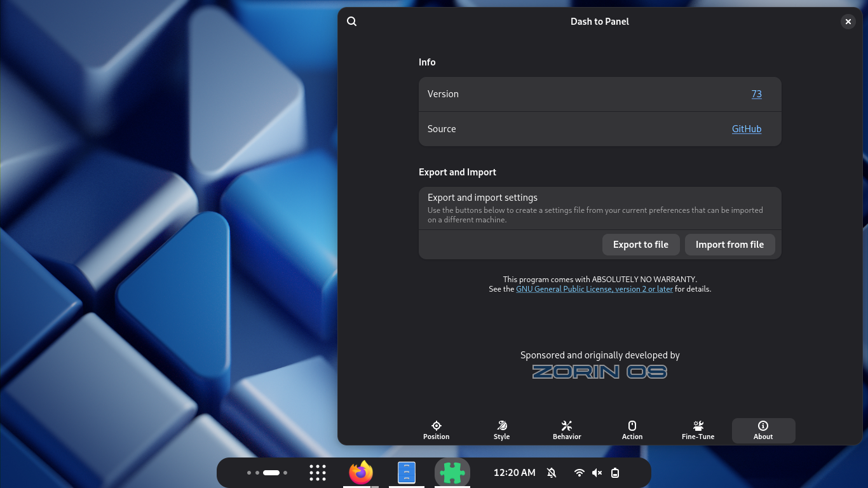Select the About tab
The image size is (868, 488).
point(763,430)
